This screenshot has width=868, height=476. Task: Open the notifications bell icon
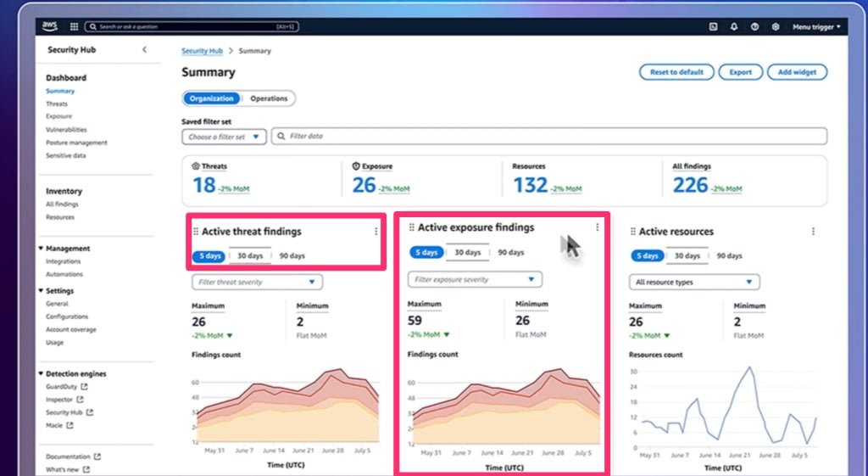pos(734,26)
